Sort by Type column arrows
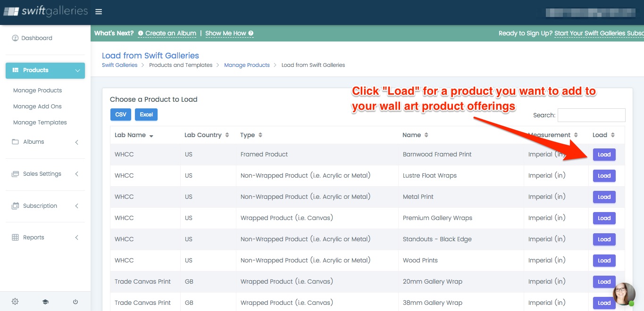Image resolution: width=644 pixels, height=311 pixels. 260,135
